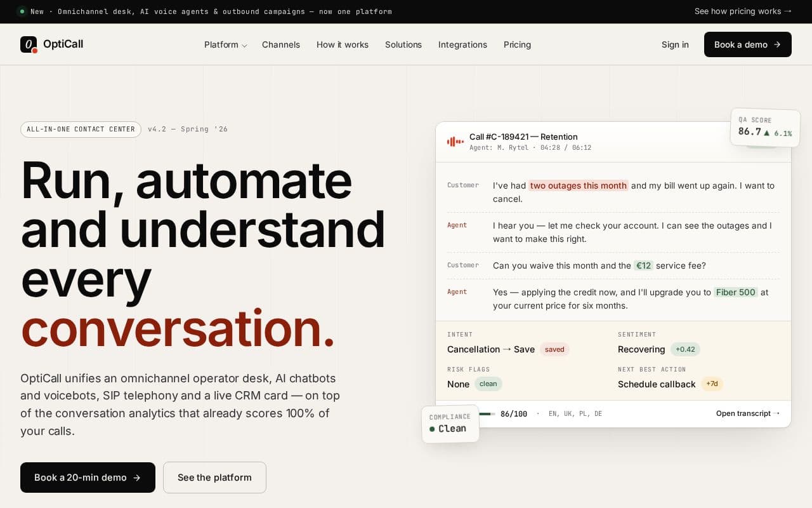Open the Platform navigation menu
The height and width of the screenshot is (508, 812).
pyautogui.click(x=225, y=44)
